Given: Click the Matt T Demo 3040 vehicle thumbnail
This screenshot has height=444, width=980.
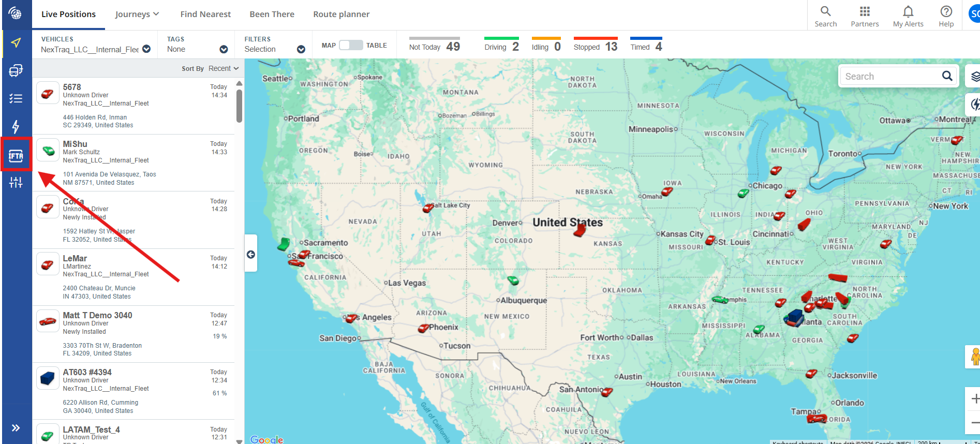Looking at the screenshot, I should (x=48, y=321).
